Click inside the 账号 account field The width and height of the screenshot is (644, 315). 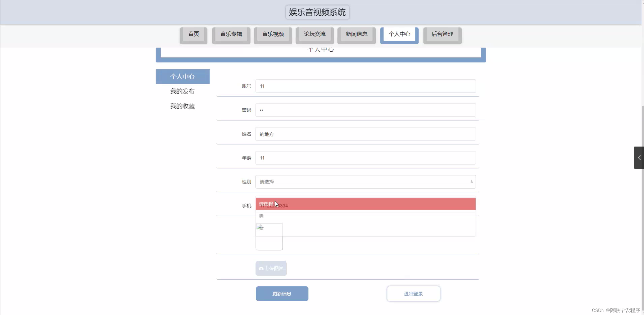click(365, 86)
